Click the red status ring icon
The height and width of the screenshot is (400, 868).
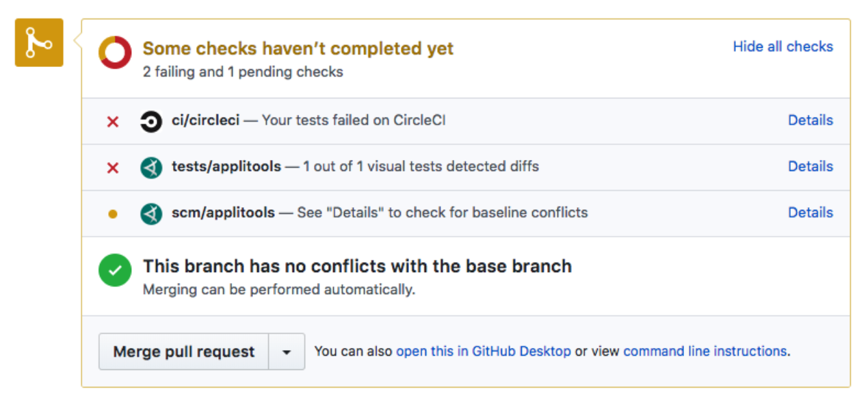click(114, 49)
